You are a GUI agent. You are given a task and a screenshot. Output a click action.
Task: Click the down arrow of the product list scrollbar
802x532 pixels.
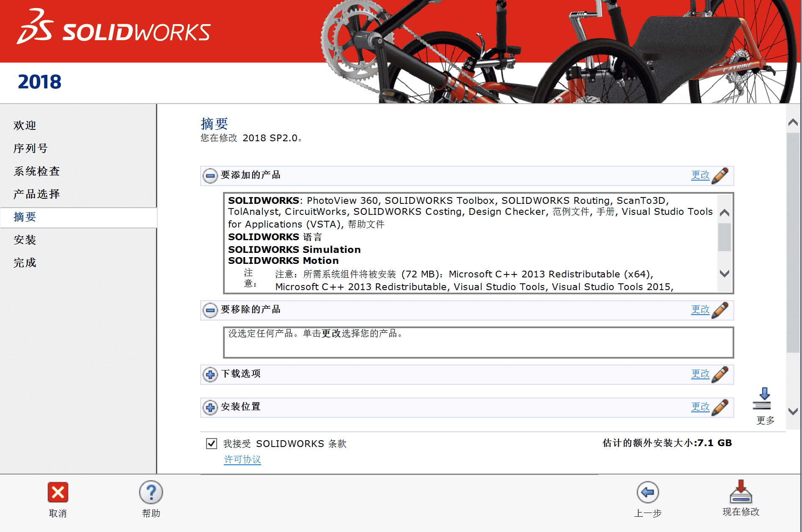coord(724,274)
